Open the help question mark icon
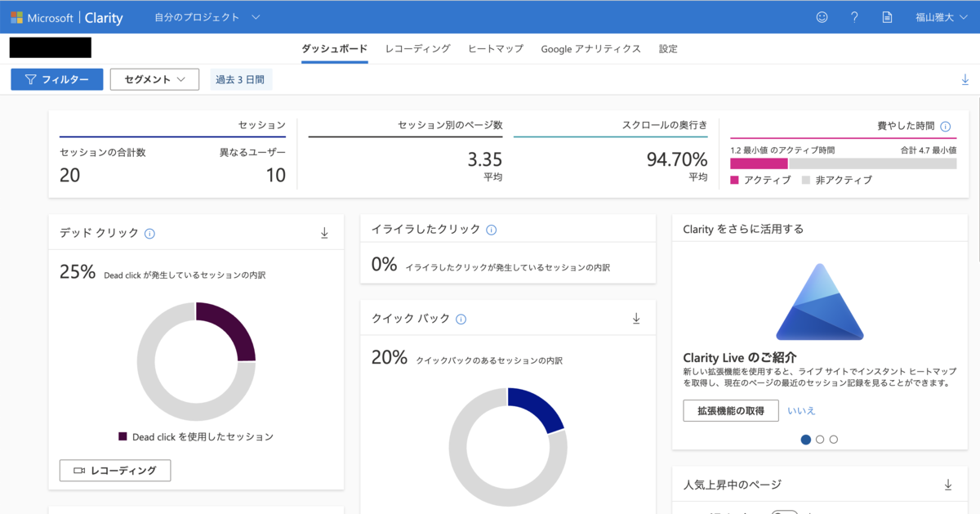 pyautogui.click(x=854, y=17)
